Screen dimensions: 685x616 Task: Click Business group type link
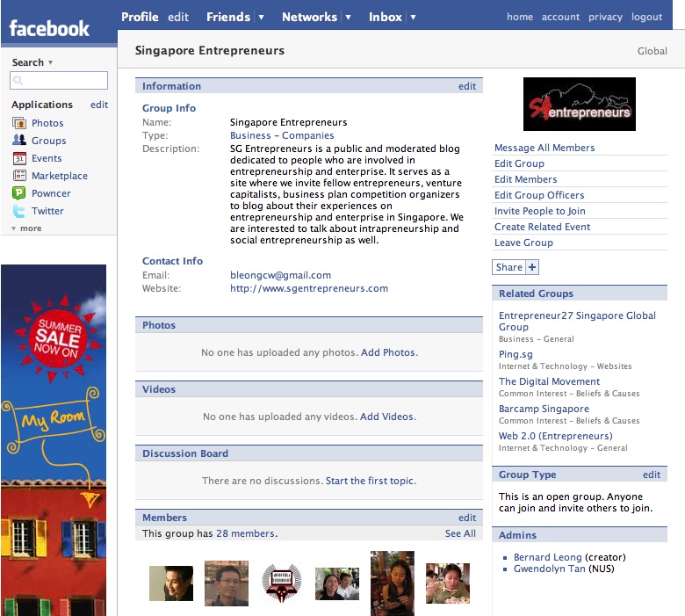click(x=251, y=135)
